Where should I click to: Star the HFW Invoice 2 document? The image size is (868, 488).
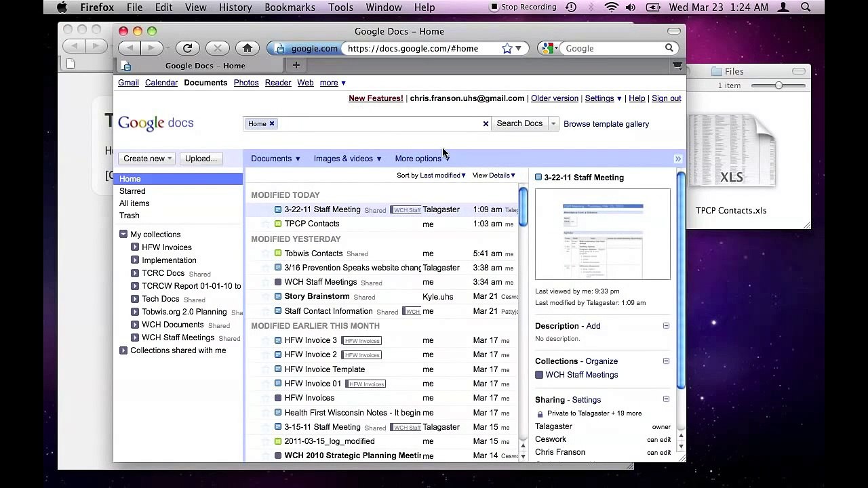(x=266, y=354)
